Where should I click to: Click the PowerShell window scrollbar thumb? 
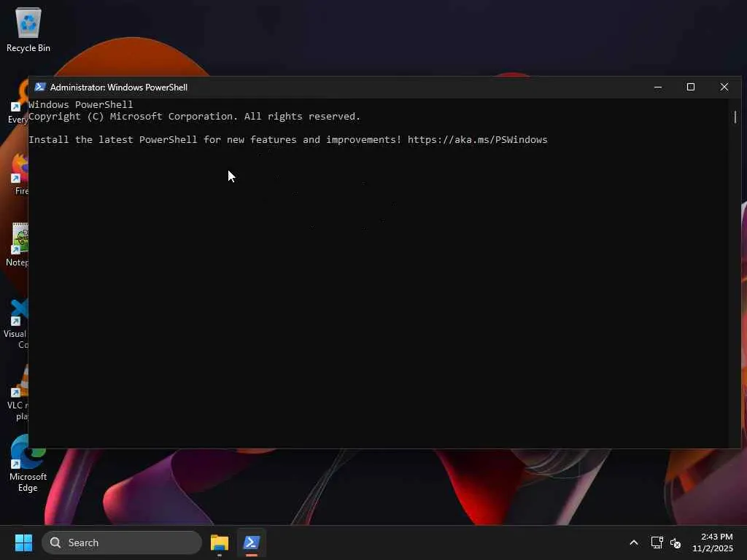pos(735,117)
